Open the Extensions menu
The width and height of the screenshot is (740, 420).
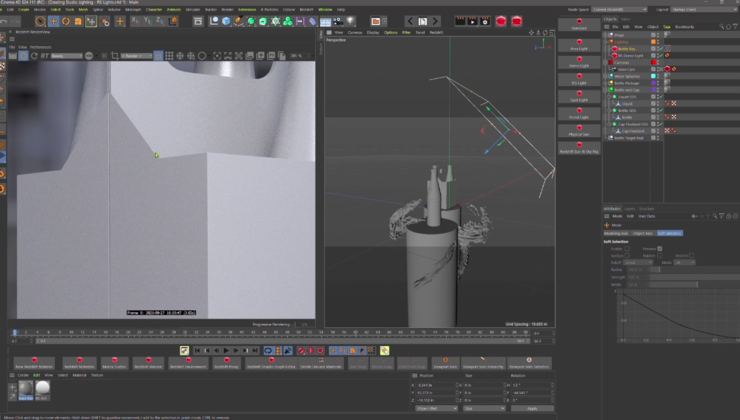(x=247, y=9)
